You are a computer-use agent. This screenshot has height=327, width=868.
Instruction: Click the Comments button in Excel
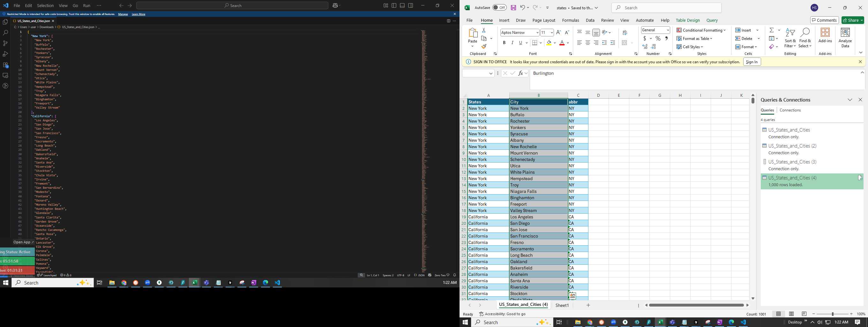(x=825, y=20)
